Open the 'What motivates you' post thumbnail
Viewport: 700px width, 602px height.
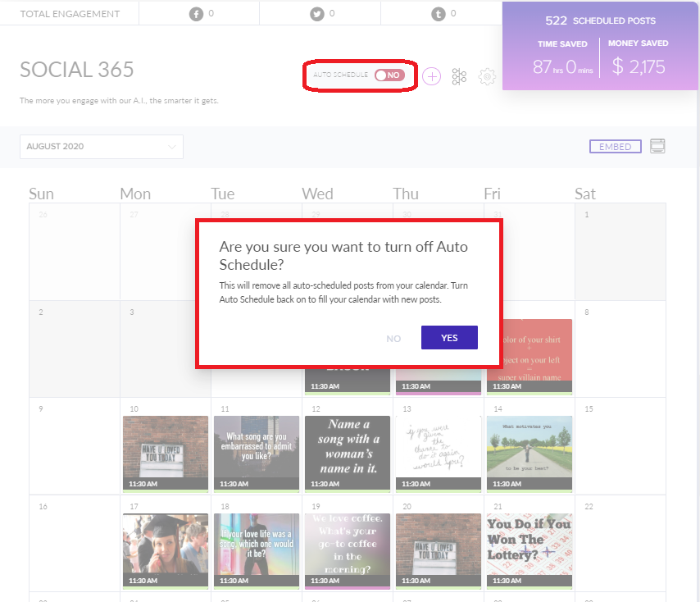pyautogui.click(x=530, y=454)
